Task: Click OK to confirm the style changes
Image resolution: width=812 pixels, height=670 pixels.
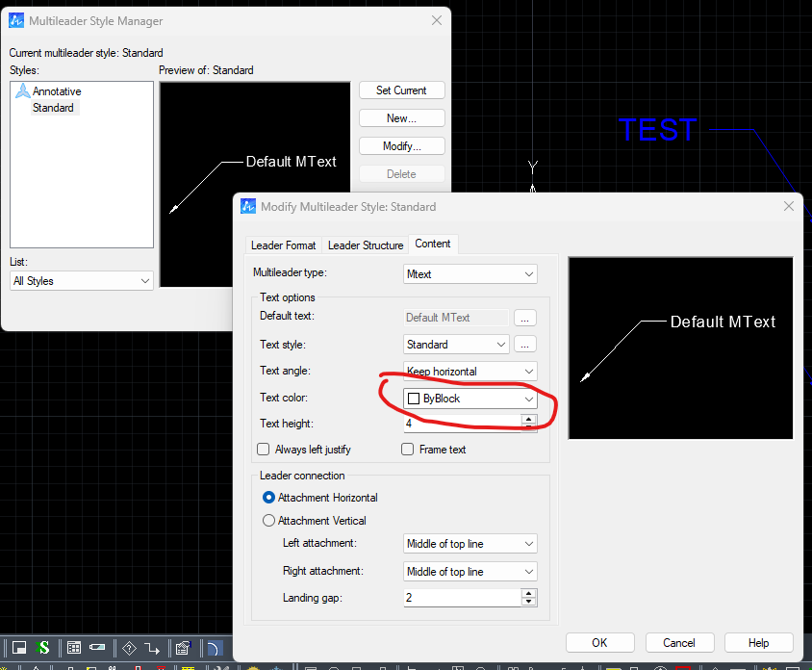Action: coord(599,643)
